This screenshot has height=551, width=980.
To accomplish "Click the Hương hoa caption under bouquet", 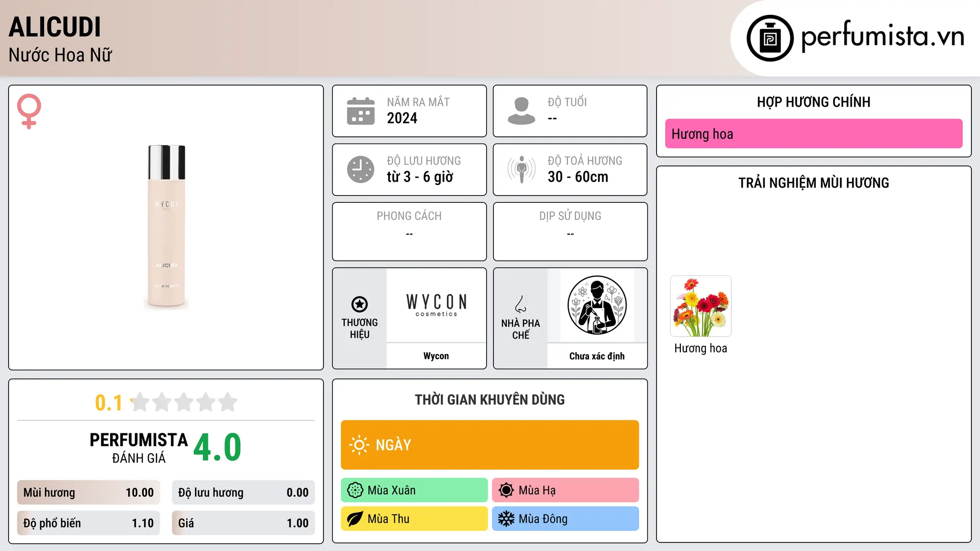I will [x=701, y=348].
